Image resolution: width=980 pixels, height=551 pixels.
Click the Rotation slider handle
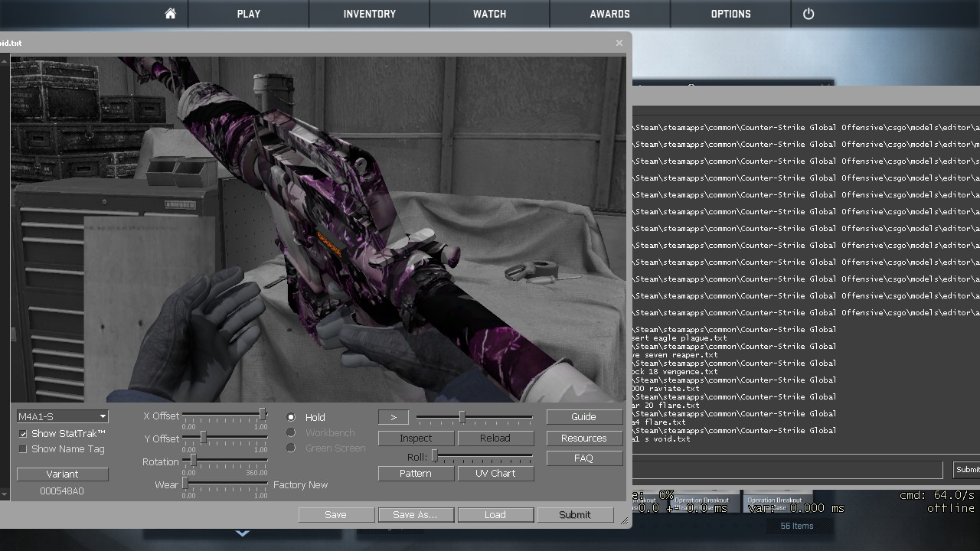point(194,460)
